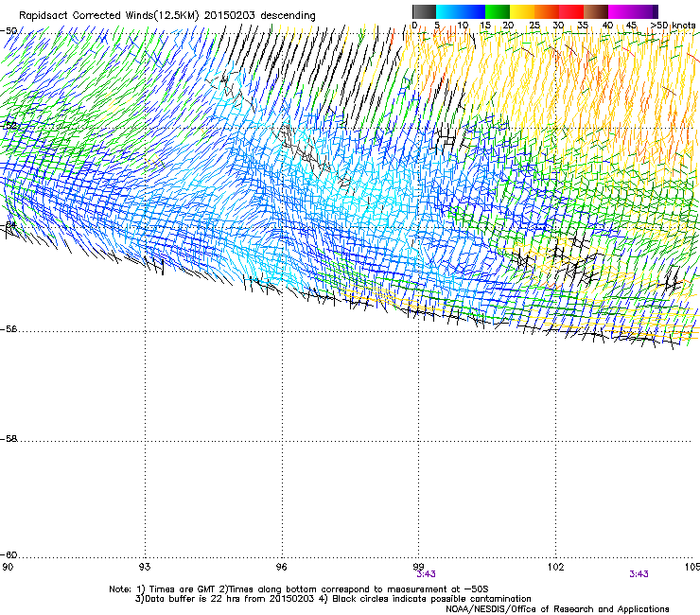Click the dark purple 45-50 knots legend color
This screenshot has width=700, height=615.
[645, 11]
